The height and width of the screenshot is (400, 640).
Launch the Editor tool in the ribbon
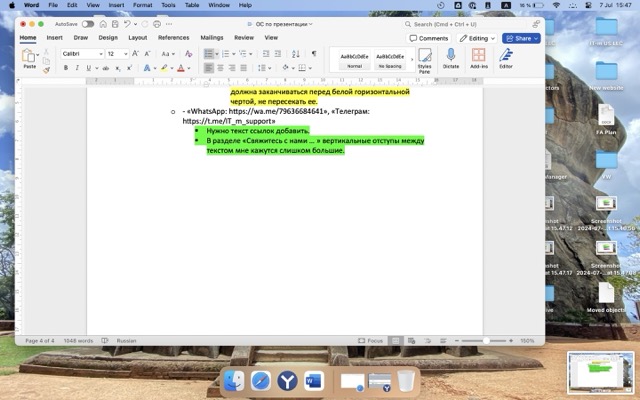(506, 58)
